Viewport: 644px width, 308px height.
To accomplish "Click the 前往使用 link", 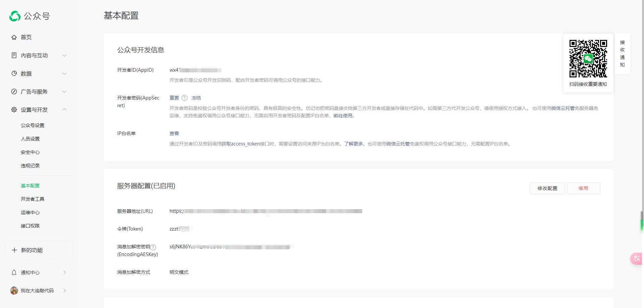I will point(343,116).
